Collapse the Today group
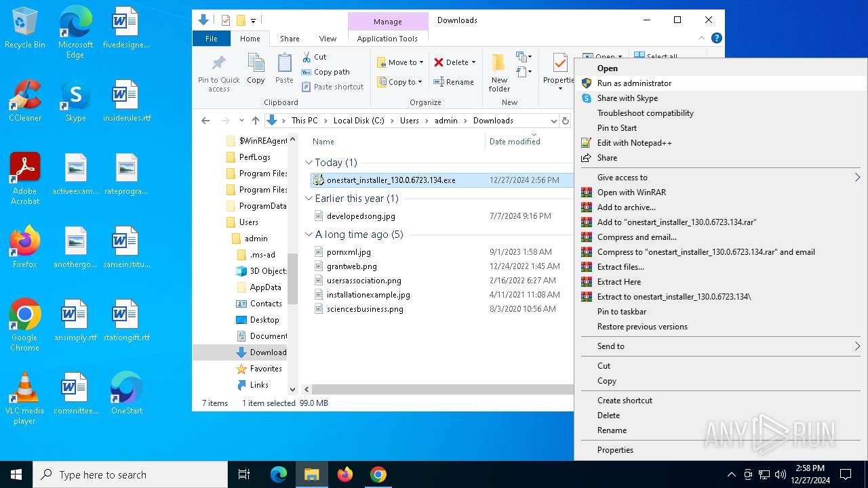This screenshot has width=868, height=488. tap(309, 163)
